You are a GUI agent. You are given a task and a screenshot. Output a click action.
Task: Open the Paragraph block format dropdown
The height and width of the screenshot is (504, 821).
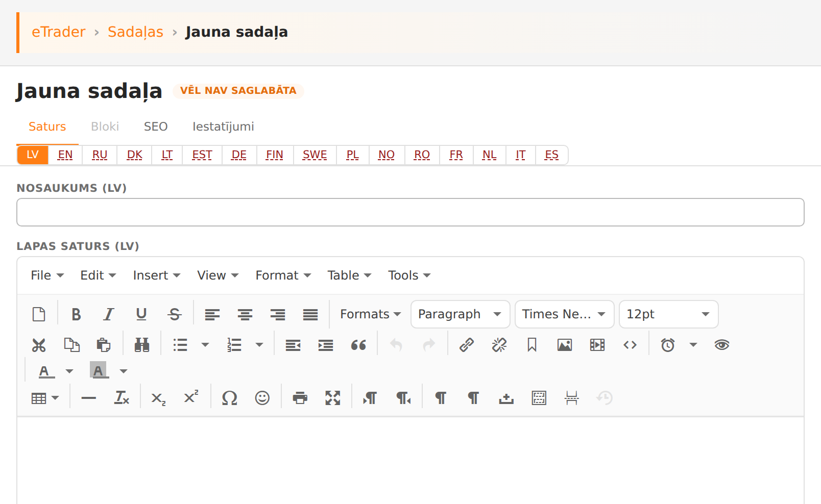[461, 314]
